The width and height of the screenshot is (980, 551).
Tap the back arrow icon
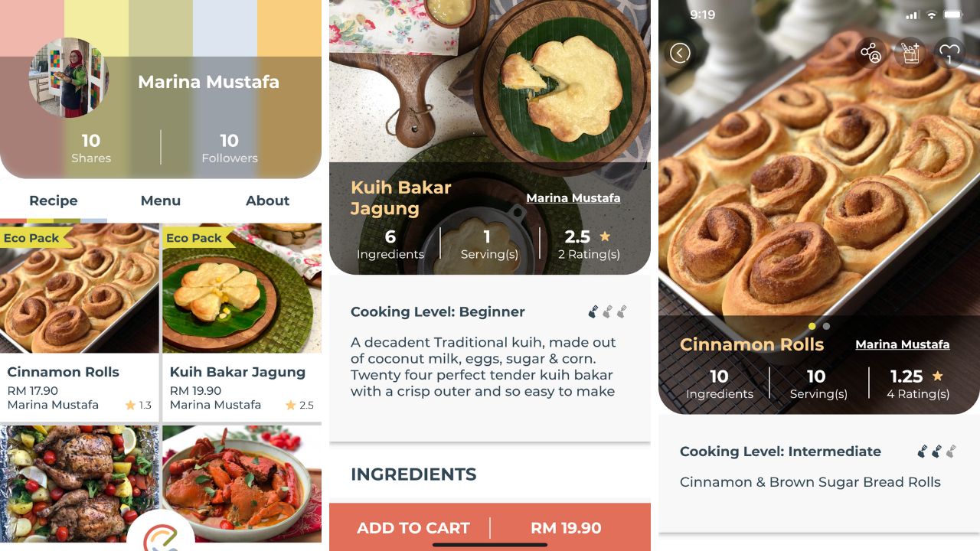click(680, 53)
